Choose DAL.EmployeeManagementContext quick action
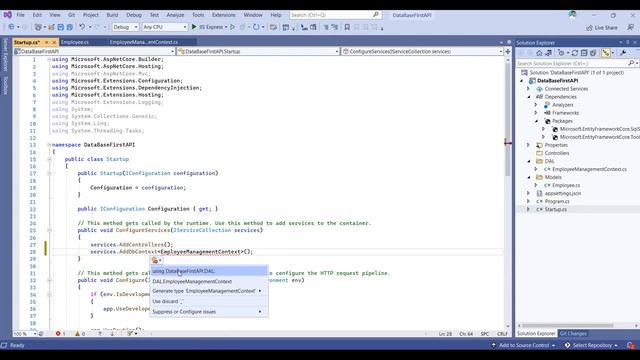 pyautogui.click(x=209, y=282)
